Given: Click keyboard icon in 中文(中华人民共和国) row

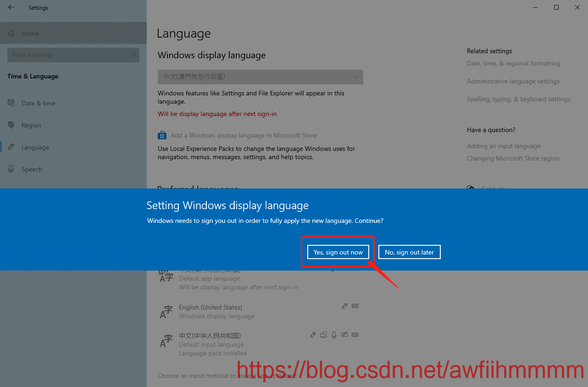Looking at the screenshot, I should [355, 335].
